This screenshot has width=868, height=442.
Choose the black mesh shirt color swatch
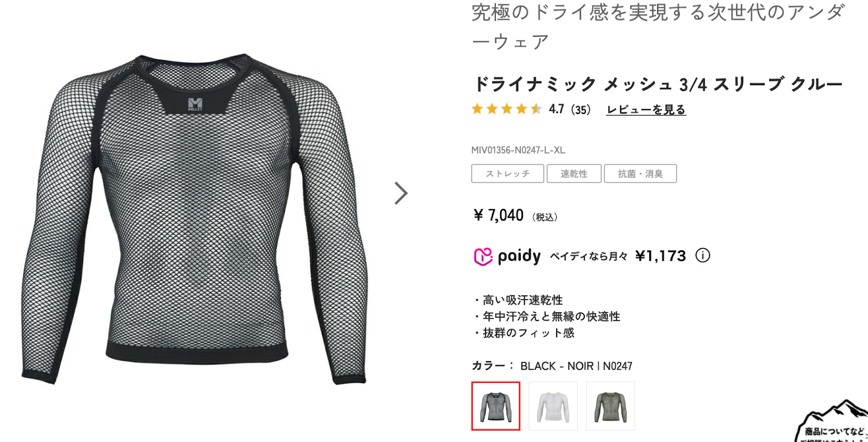(496, 406)
